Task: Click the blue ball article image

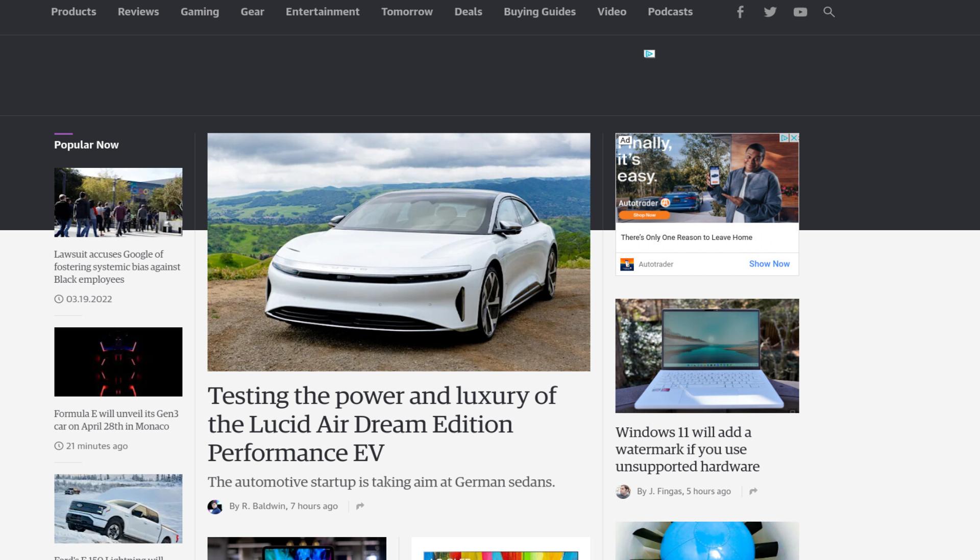Action: pos(707,541)
